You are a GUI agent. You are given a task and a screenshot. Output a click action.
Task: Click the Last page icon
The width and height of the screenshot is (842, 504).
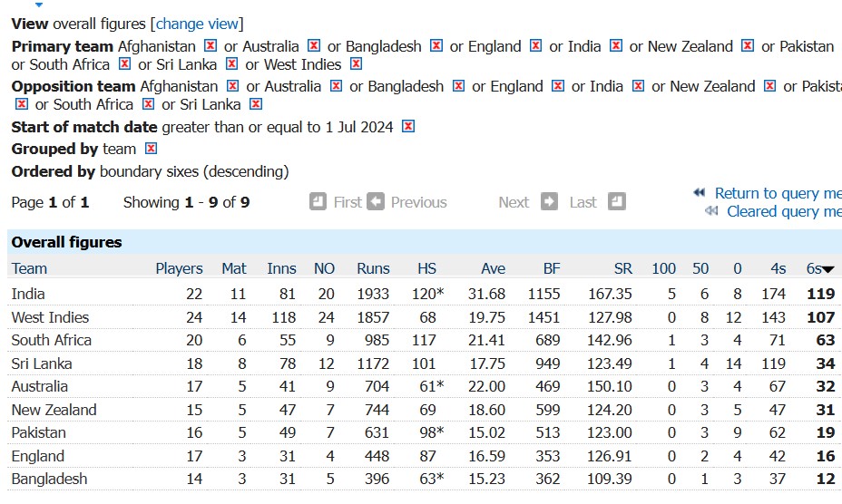coord(617,202)
